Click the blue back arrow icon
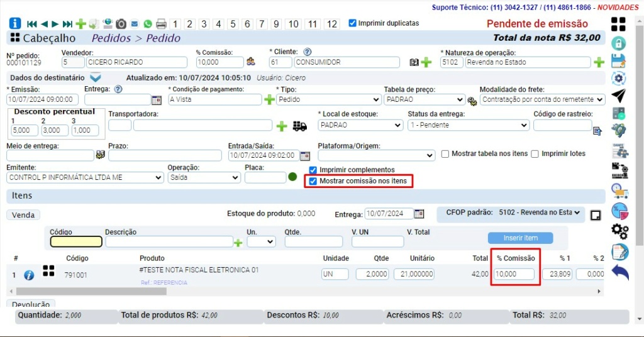Screen dimensions: 644x337 (x=619, y=272)
